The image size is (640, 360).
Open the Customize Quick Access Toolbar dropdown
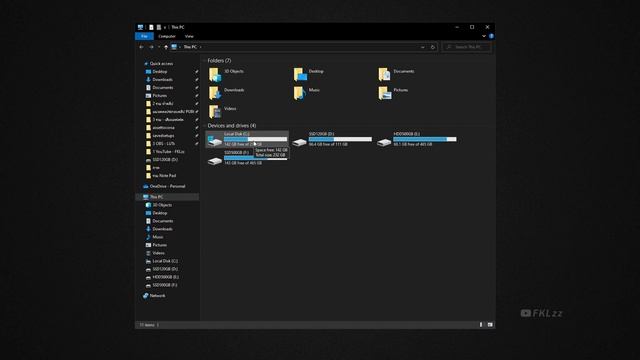click(165, 27)
